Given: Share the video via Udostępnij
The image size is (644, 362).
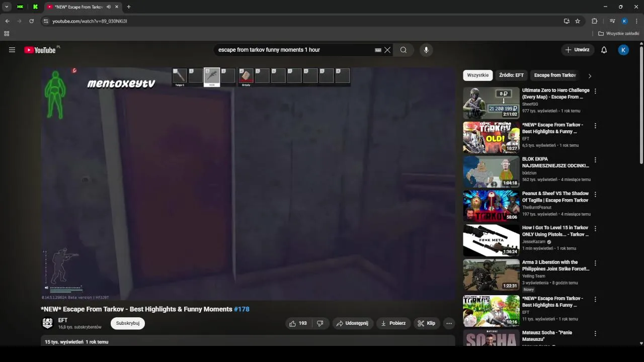Looking at the screenshot, I should pyautogui.click(x=353, y=323).
